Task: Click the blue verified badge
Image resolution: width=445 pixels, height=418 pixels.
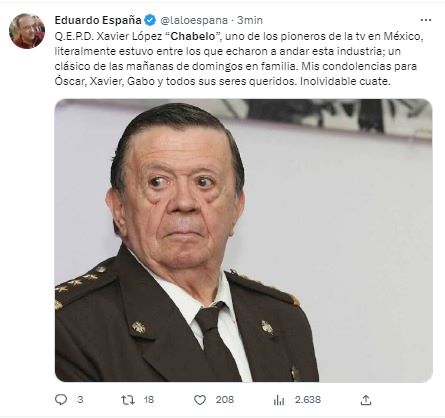Action: (150, 20)
